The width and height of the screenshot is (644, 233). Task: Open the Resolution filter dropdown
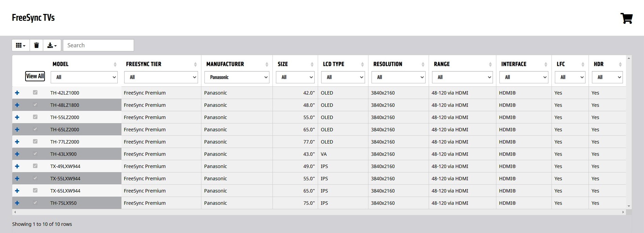398,77
